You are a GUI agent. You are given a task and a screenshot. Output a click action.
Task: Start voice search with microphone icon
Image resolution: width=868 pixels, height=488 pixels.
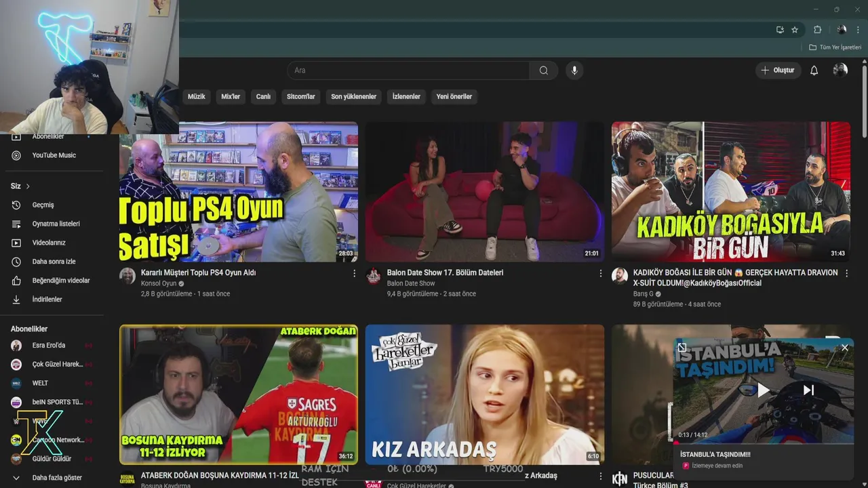click(574, 70)
